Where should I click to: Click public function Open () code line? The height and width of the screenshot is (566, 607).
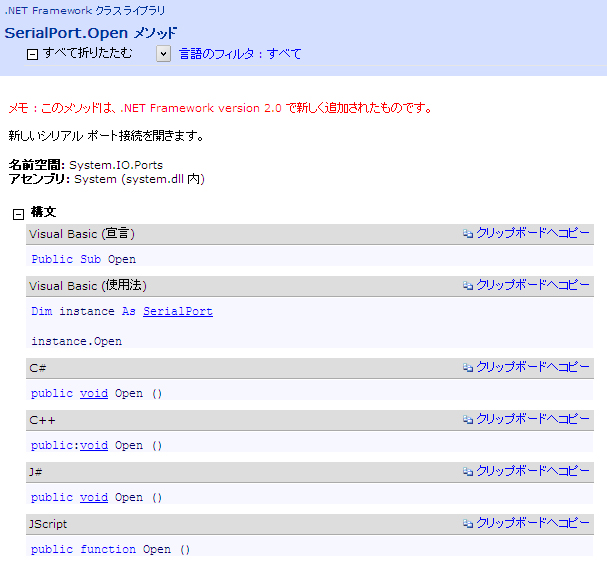pyautogui.click(x=110, y=549)
